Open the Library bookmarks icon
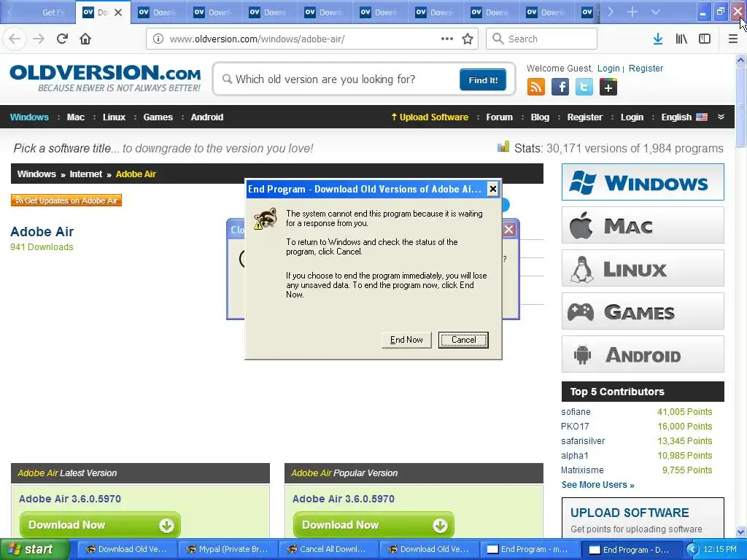 681,39
